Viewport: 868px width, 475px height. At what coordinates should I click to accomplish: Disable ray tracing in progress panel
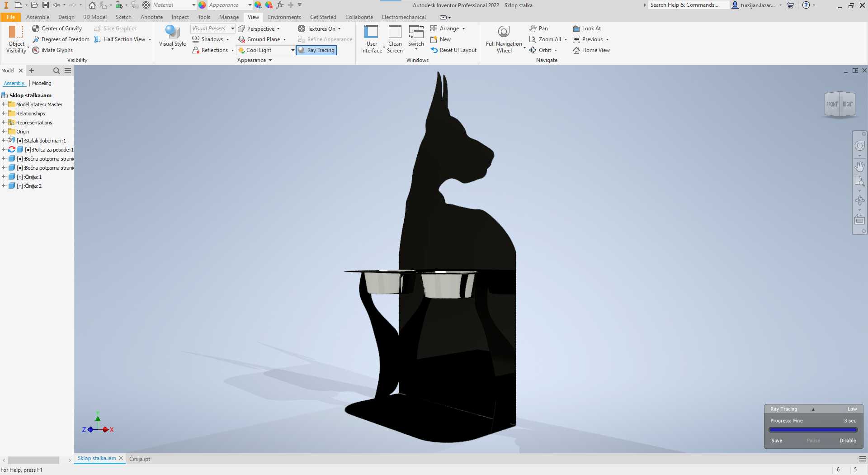point(848,441)
